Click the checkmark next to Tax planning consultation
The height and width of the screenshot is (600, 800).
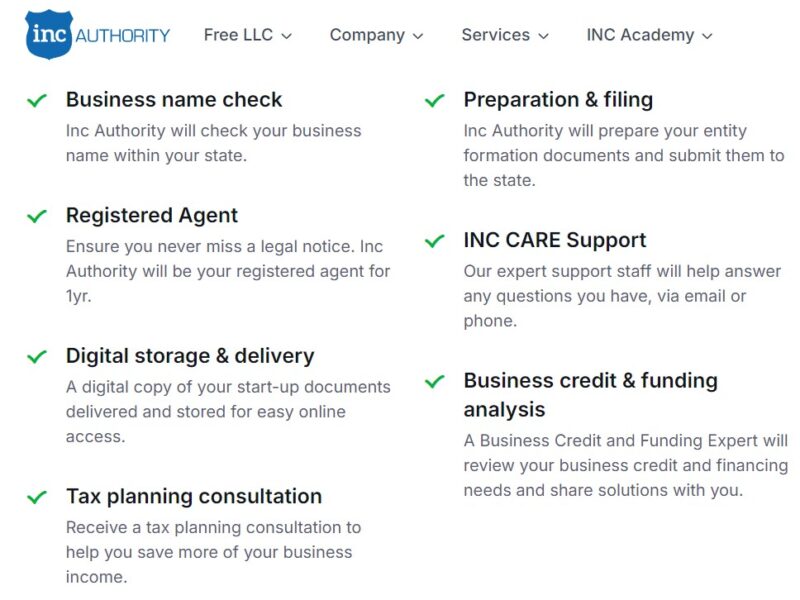click(37, 497)
